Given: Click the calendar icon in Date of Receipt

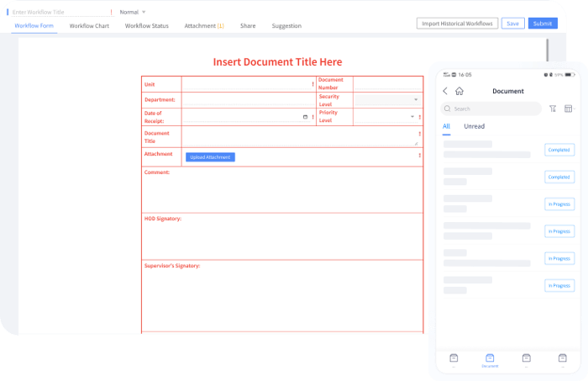Looking at the screenshot, I should point(305,117).
